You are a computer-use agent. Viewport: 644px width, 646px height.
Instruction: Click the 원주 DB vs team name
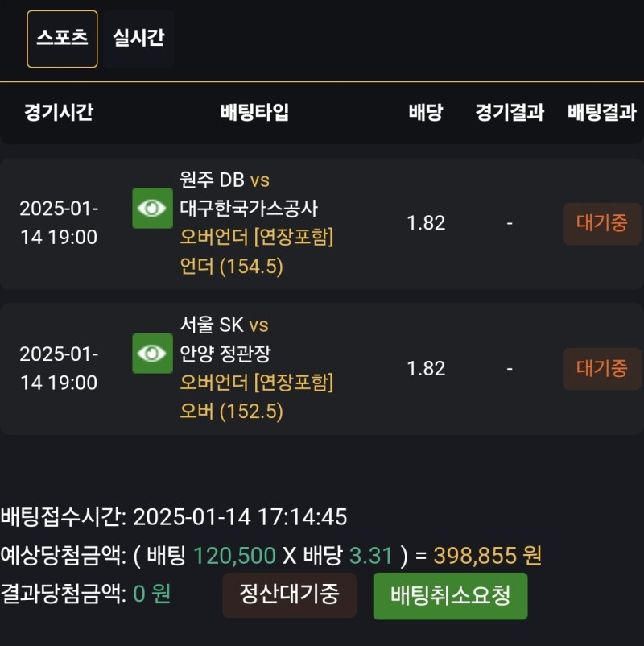pos(225,180)
